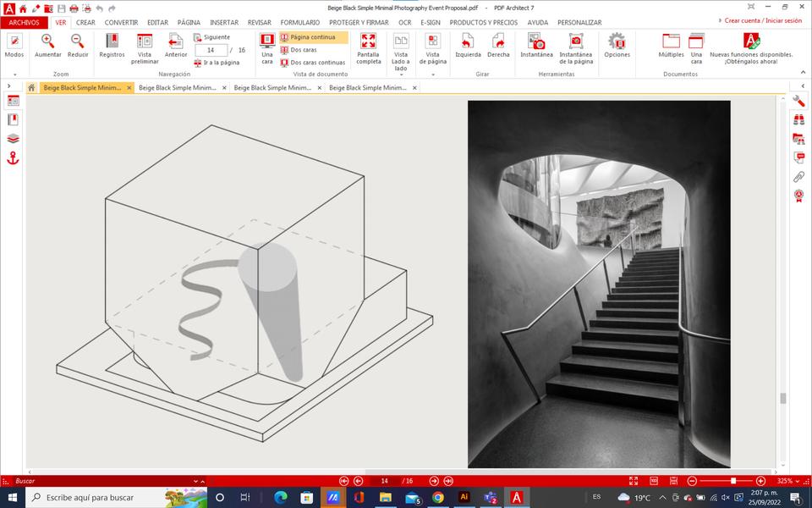Enter Pantalla completa mode
This screenshot has height=508, width=812.
[x=368, y=49]
